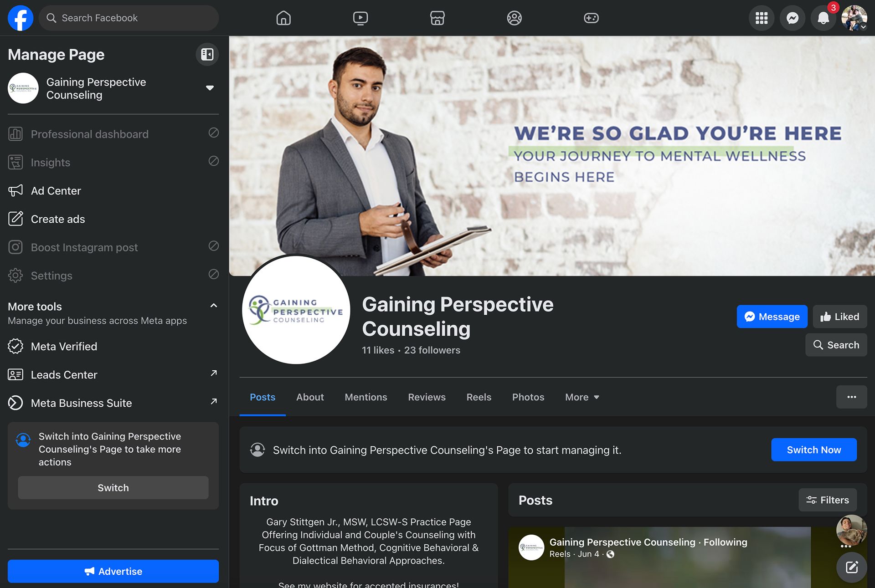Switch to the Posts tab

click(262, 397)
